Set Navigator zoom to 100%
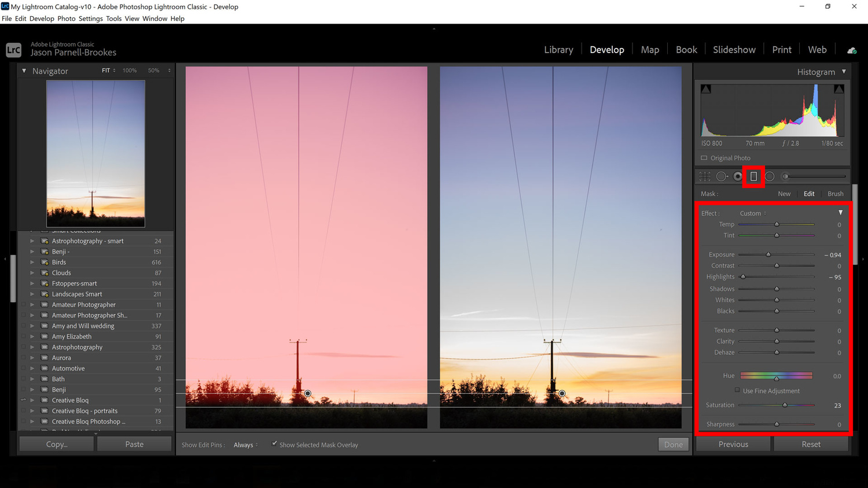This screenshot has height=488, width=868. (130, 71)
